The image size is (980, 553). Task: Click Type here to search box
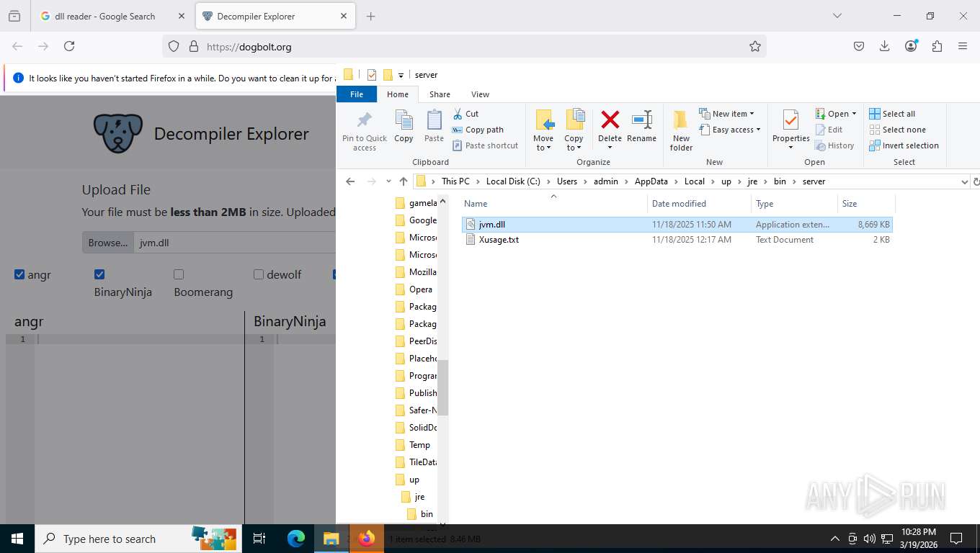[x=137, y=539]
